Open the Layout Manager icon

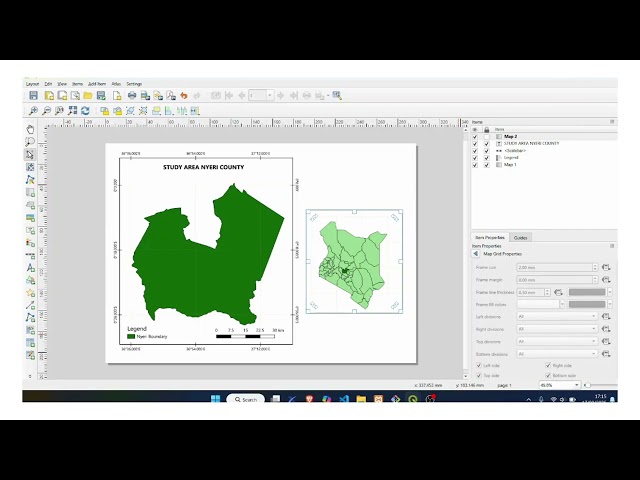click(x=75, y=96)
